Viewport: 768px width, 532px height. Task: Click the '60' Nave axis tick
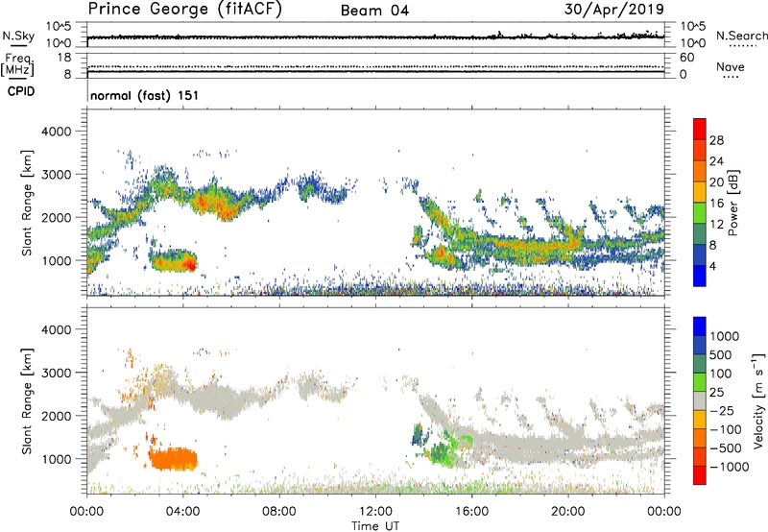[x=686, y=58]
